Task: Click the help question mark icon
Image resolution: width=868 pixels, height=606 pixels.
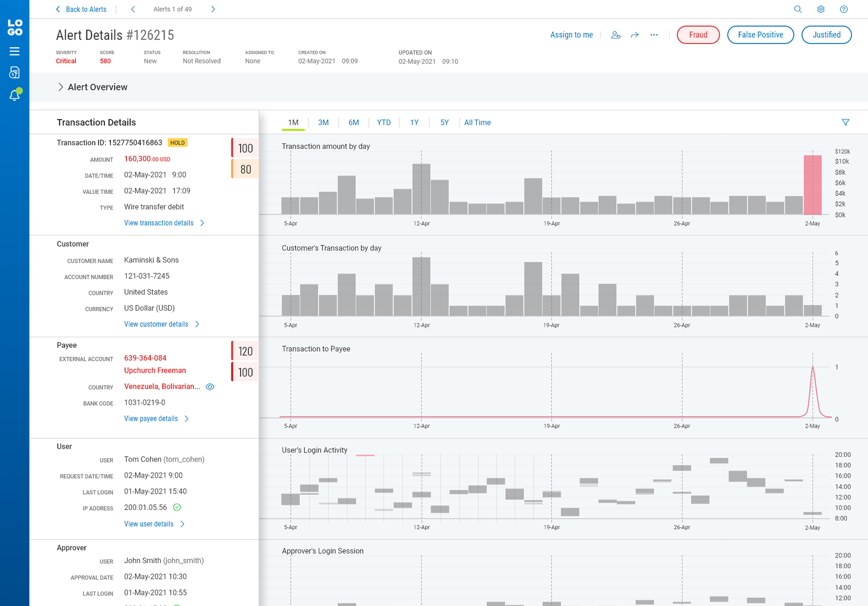Action: pyautogui.click(x=844, y=9)
